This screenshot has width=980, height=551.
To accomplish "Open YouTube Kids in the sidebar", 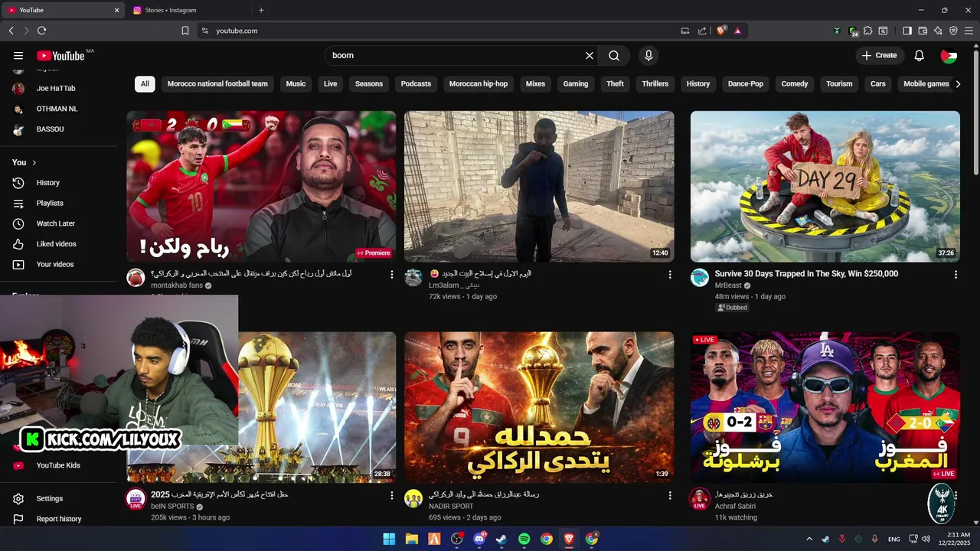I will (60, 465).
